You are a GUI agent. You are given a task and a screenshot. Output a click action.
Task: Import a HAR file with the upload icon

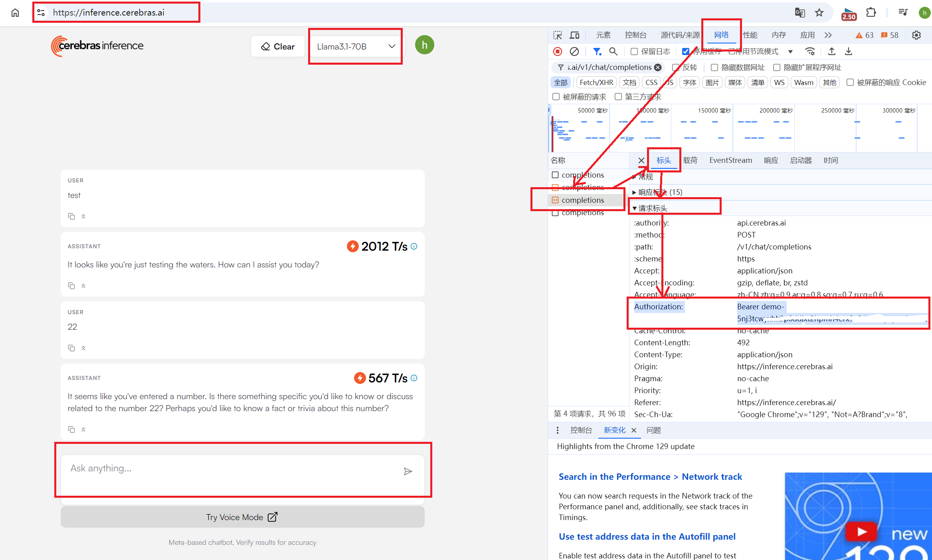coord(832,51)
